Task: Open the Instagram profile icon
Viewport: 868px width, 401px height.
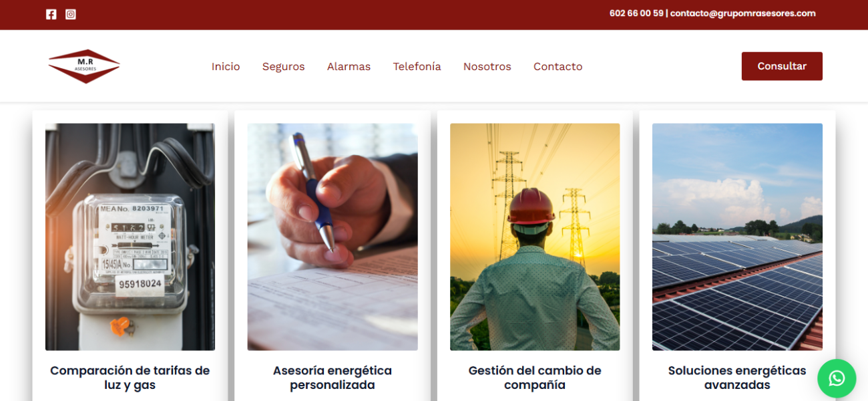Action: 71,14
